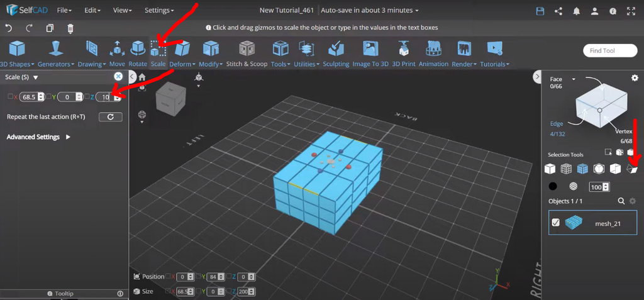Open the user account icon
The image size is (644, 300).
coord(595,11)
